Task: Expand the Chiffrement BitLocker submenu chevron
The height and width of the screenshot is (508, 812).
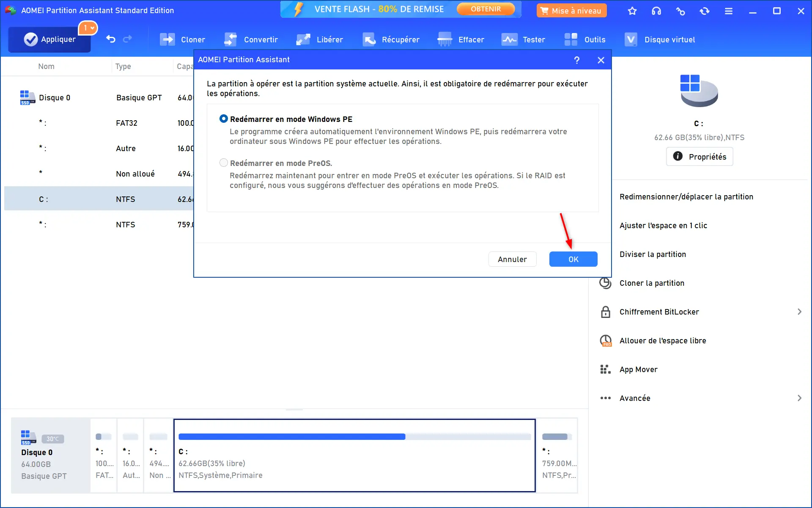Action: click(x=799, y=312)
